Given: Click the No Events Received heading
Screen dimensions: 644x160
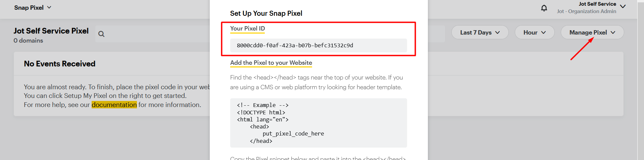Looking at the screenshot, I should pyautogui.click(x=60, y=64).
